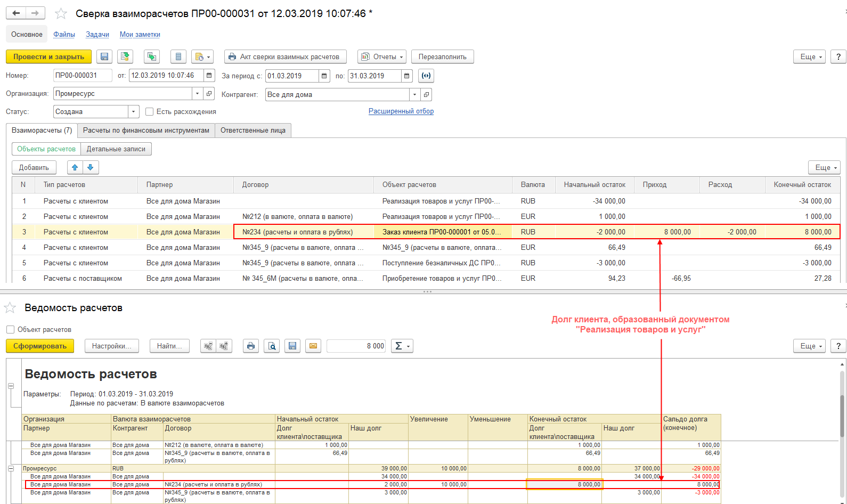This screenshot has height=504, width=847.
Task: Click the Номер input field
Action: [x=83, y=76]
